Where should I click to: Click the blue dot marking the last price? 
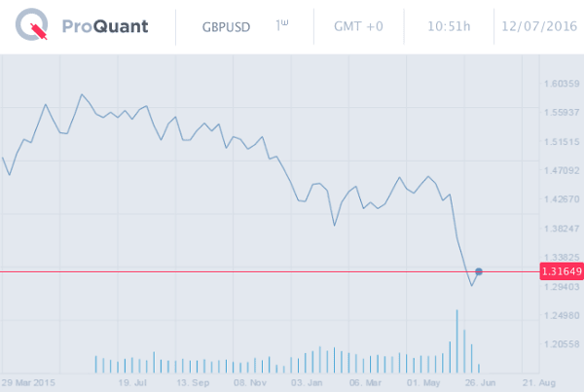pyautogui.click(x=479, y=271)
